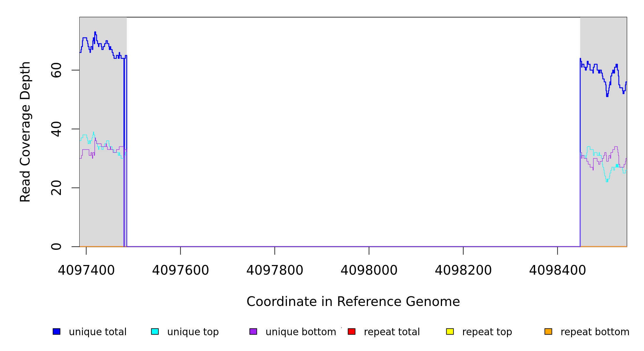Click the 60 y-axis tick label
Image resolution: width=644 pixels, height=351 pixels.
coord(56,70)
